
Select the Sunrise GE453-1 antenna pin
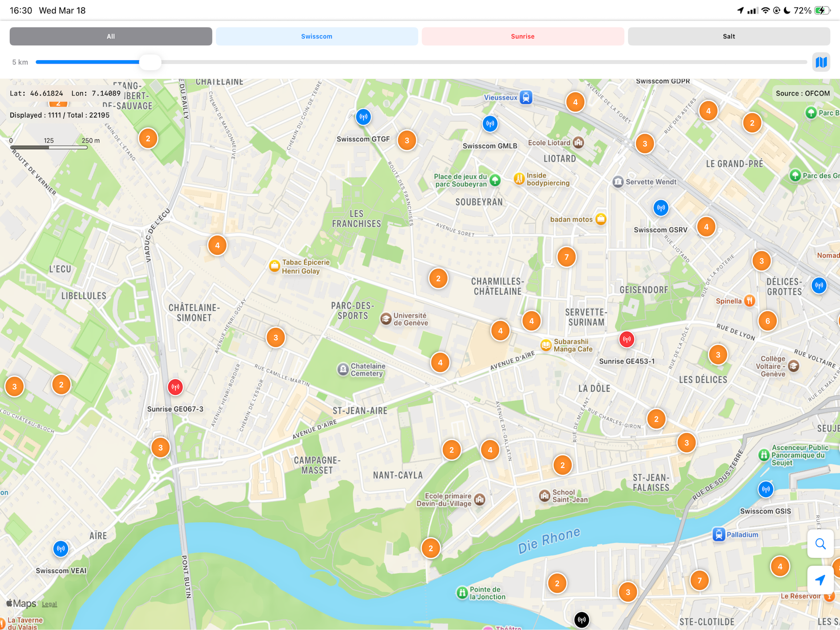627,339
